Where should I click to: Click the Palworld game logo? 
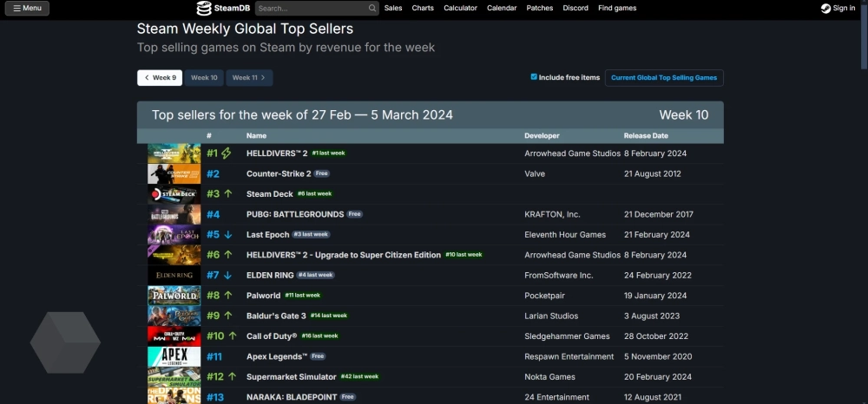click(174, 296)
